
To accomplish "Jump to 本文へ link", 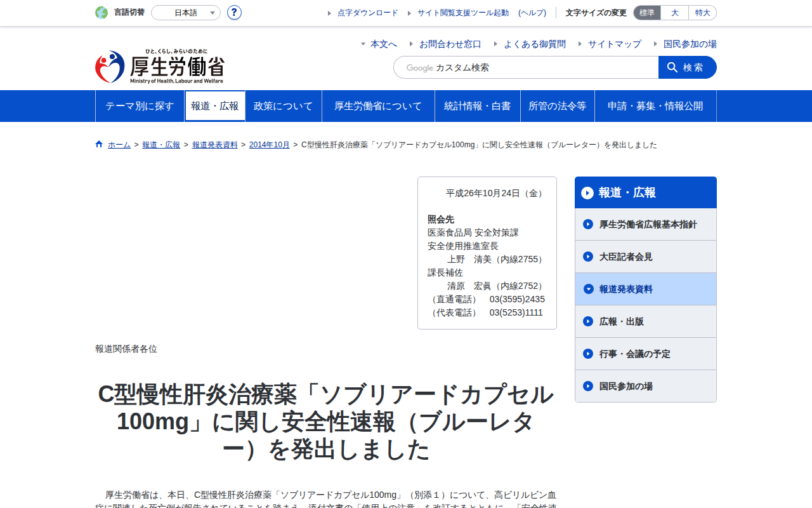I will tap(384, 44).
